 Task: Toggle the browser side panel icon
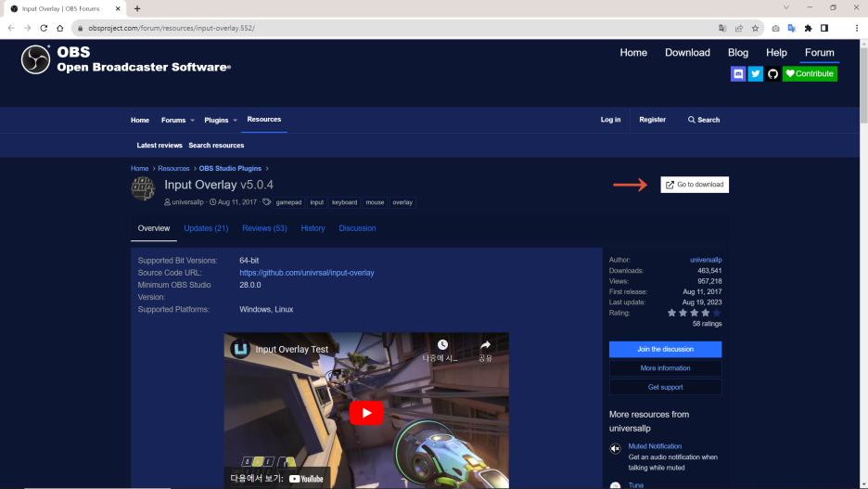pos(824,28)
